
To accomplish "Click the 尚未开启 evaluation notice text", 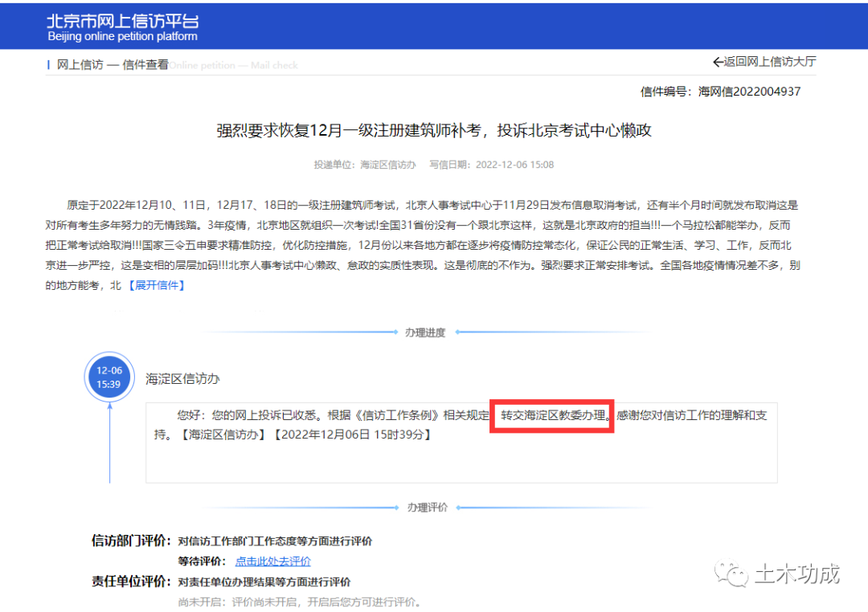I will tap(300, 602).
